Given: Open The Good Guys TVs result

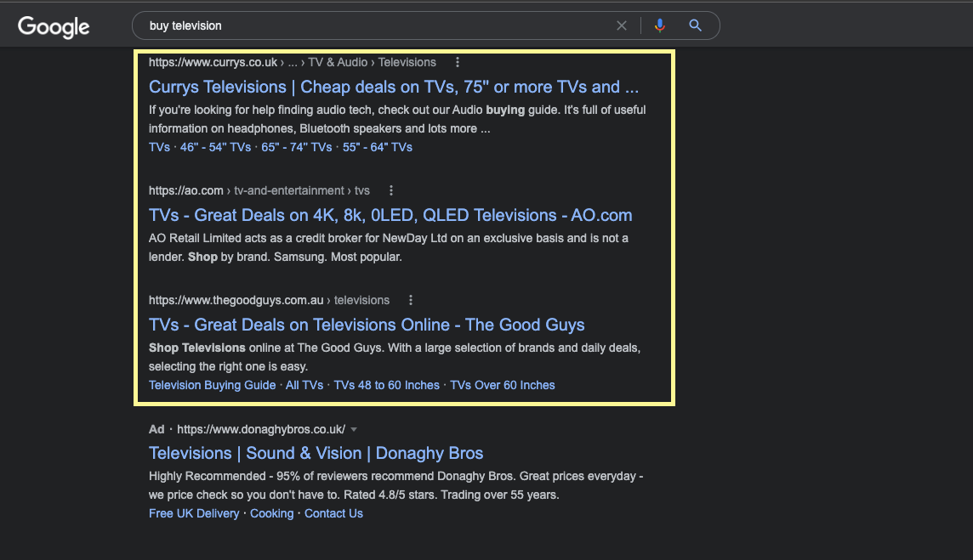Looking at the screenshot, I should pyautogui.click(x=367, y=325).
